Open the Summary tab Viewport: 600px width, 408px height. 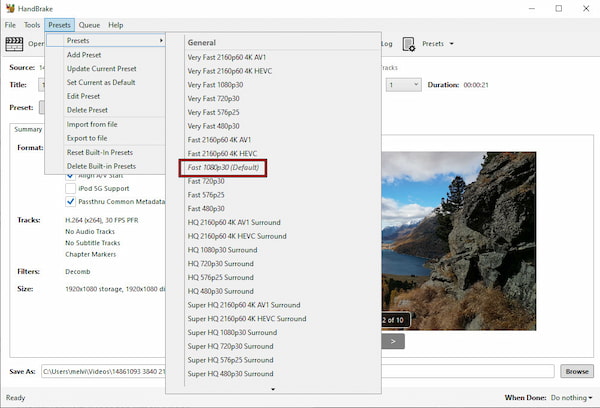click(x=28, y=129)
